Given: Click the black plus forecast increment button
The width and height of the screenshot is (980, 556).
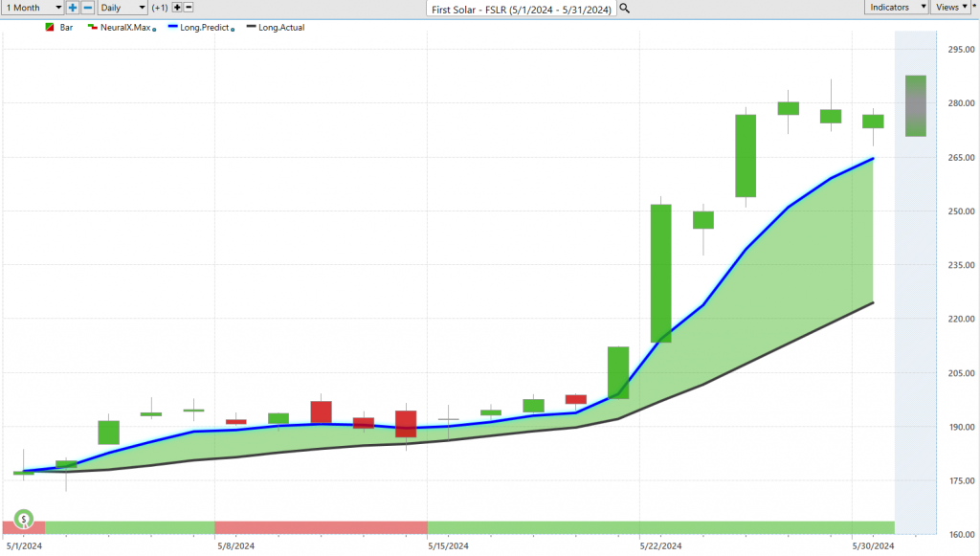Looking at the screenshot, I should (177, 8).
